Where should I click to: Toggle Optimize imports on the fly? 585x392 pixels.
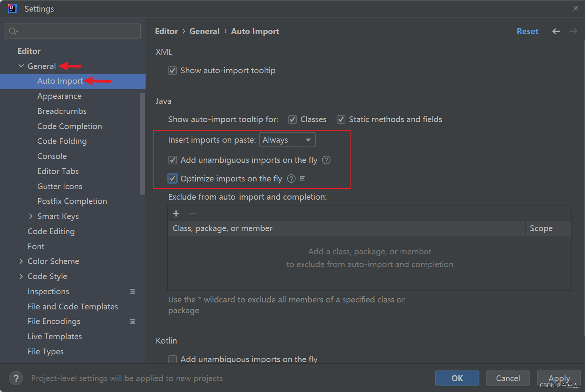[173, 179]
